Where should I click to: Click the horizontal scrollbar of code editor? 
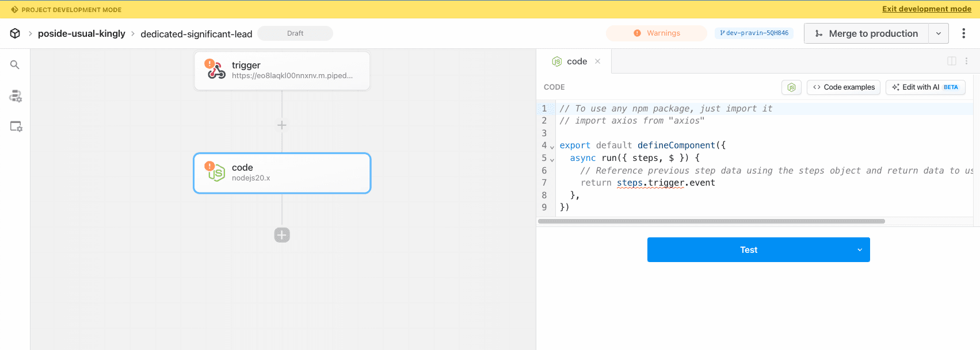(x=711, y=221)
